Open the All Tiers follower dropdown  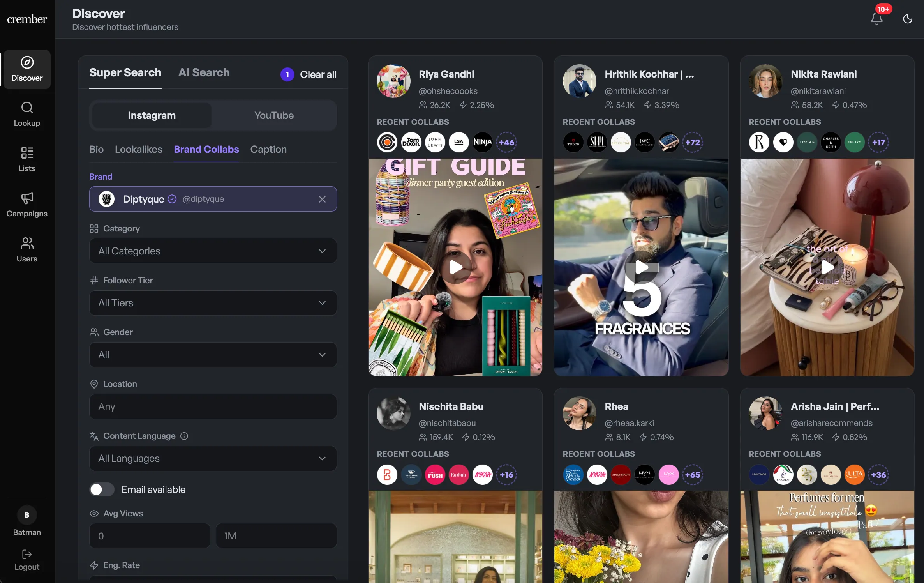point(213,303)
